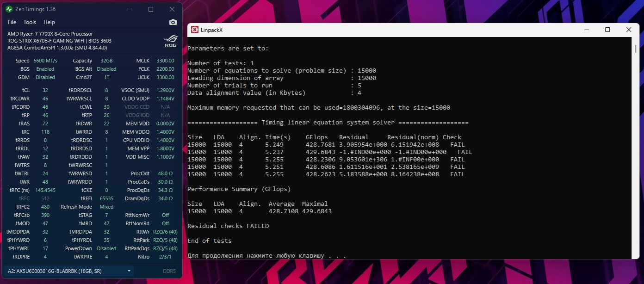644x284 pixels.
Task: Click the PowerDown Disabled value
Action: point(106,248)
